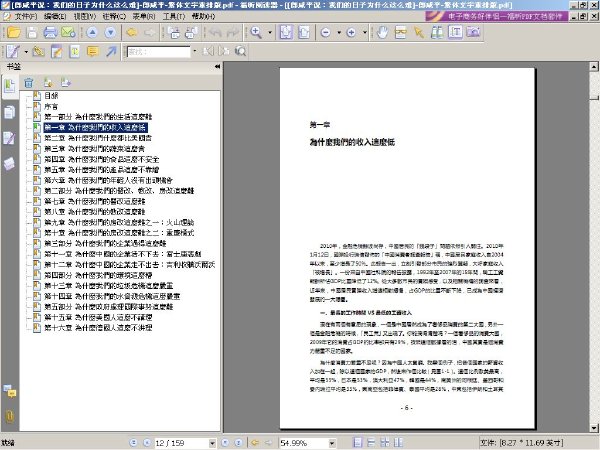Select continuous page layout icon in status bar

pos(371,443)
